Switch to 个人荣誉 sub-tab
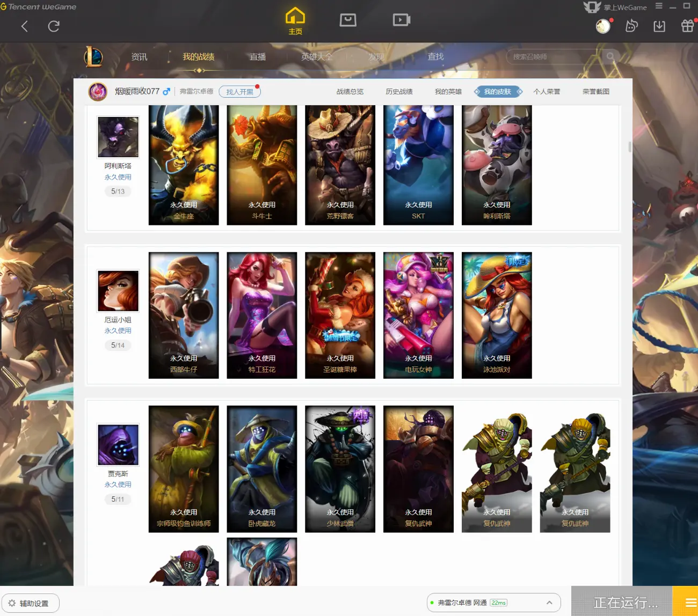Screen dimensions: 698x616 pyautogui.click(x=547, y=92)
